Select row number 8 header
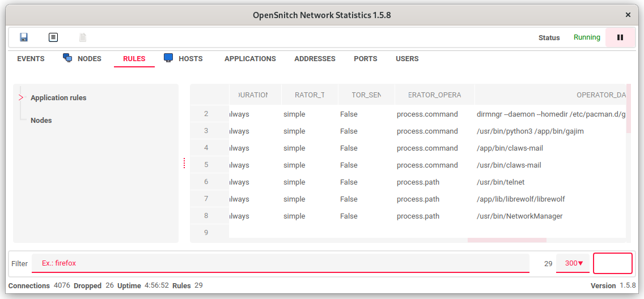644x299 pixels. click(x=209, y=216)
